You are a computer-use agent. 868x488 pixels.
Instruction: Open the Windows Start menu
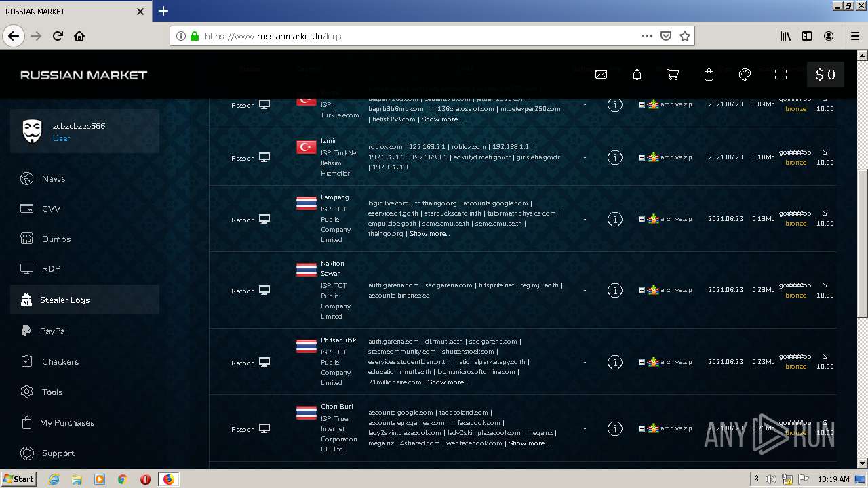click(19, 479)
